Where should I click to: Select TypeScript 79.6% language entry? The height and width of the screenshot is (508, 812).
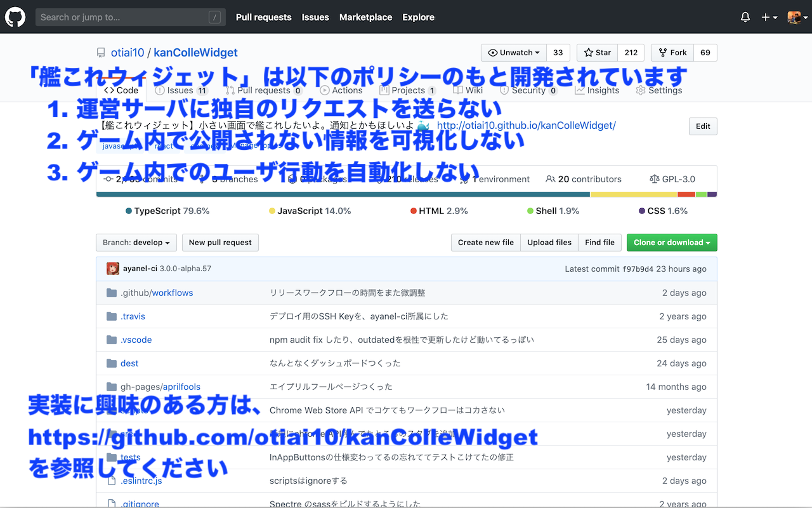pyautogui.click(x=167, y=211)
